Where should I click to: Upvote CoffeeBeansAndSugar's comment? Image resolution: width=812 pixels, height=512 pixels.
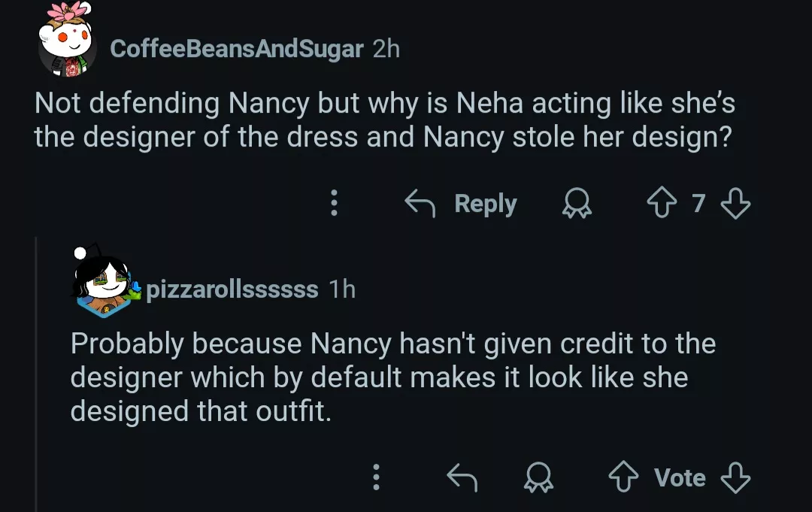click(662, 202)
